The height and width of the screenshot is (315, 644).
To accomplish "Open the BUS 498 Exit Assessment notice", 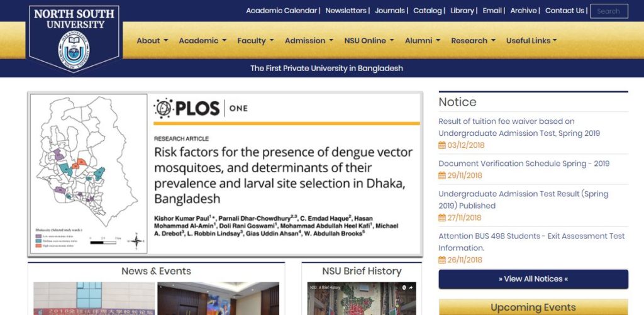I will (x=531, y=242).
